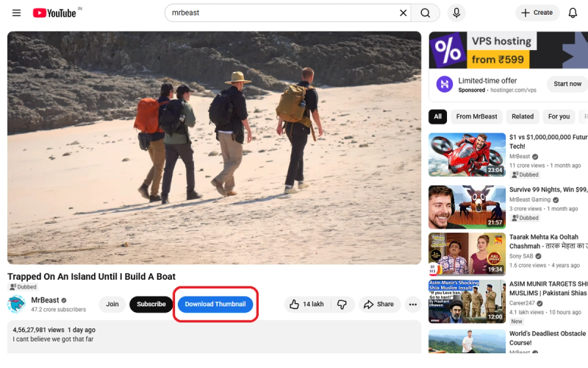Select the From MrBeast chip
This screenshot has width=588, height=368.
(476, 116)
